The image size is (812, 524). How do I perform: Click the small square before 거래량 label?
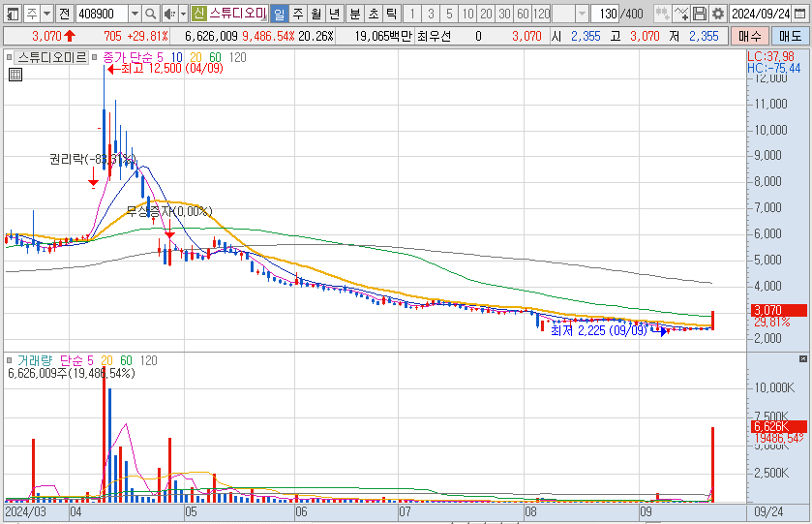point(10,360)
